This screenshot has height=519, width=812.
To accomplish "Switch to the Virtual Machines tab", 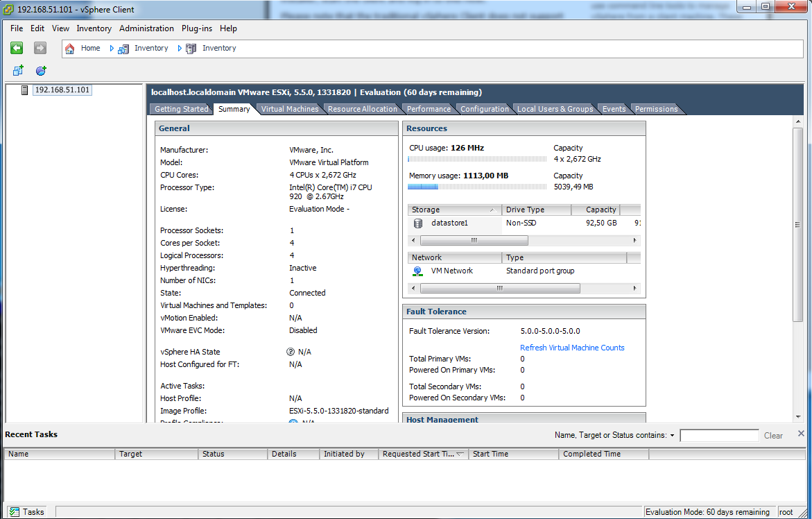I will point(290,109).
